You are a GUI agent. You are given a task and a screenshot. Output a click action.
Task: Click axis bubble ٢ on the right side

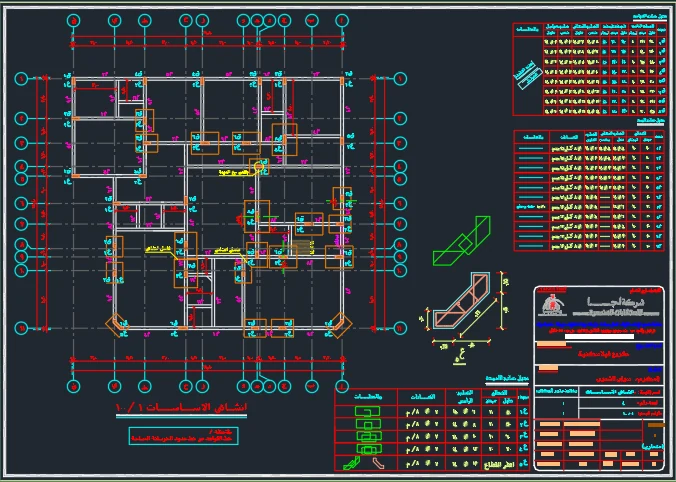coord(401,118)
